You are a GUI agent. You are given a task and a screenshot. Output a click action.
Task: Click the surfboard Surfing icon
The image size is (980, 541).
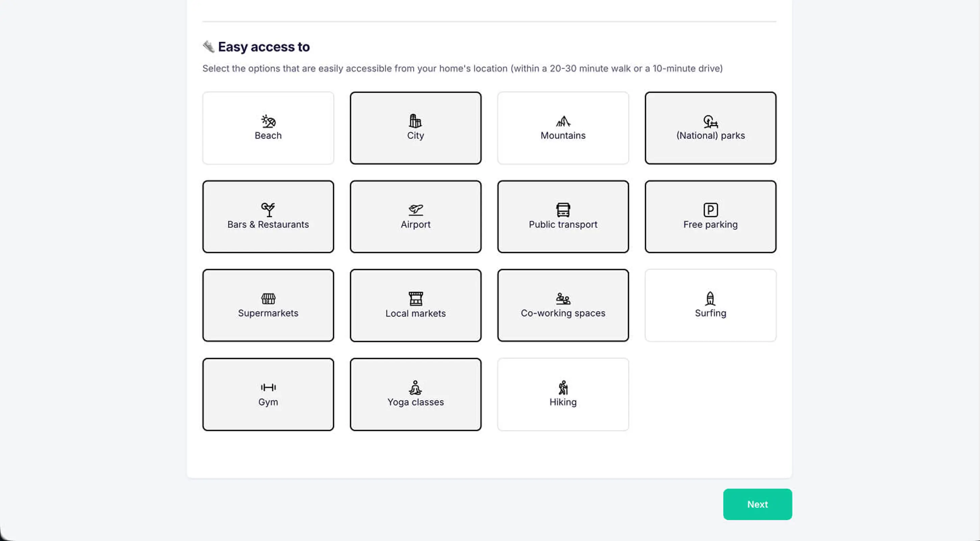tap(710, 299)
